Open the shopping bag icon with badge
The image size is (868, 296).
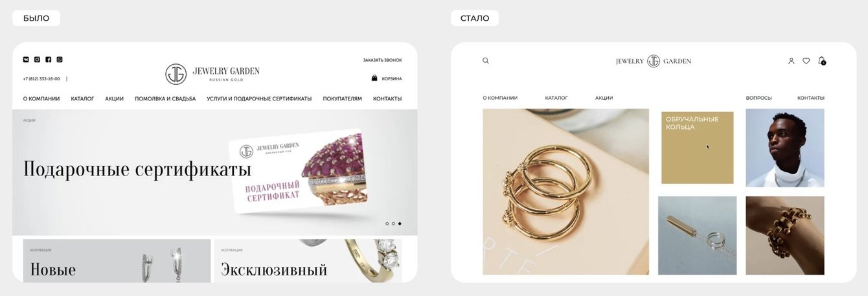(822, 61)
